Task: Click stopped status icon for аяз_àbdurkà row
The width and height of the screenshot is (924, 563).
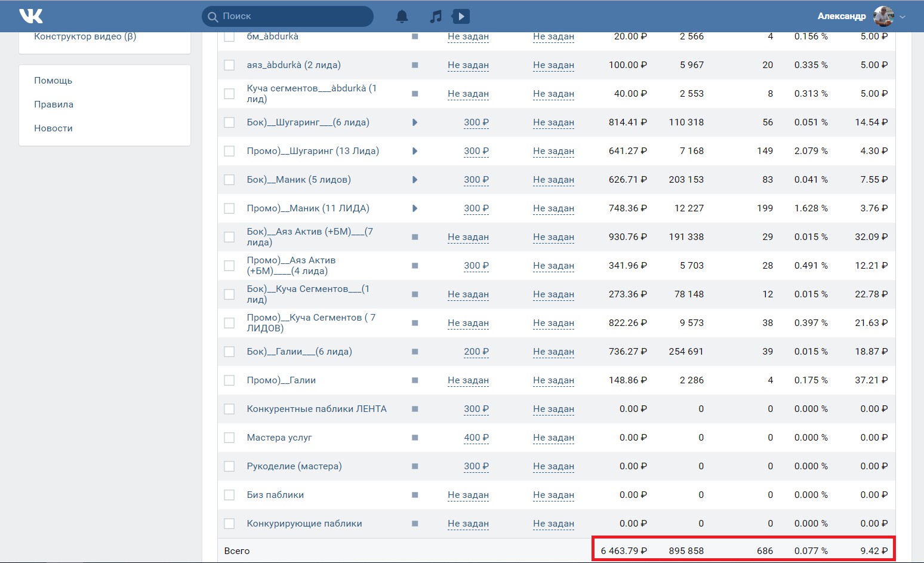Action: [415, 65]
